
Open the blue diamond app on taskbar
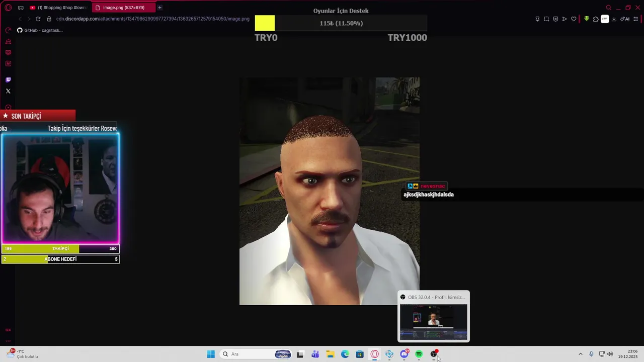[x=389, y=354]
